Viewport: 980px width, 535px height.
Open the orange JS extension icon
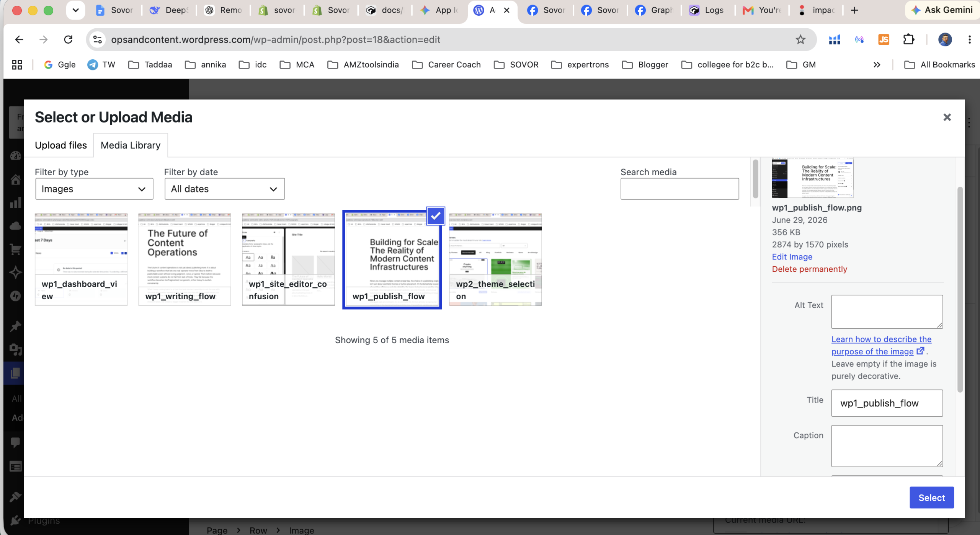[884, 39]
